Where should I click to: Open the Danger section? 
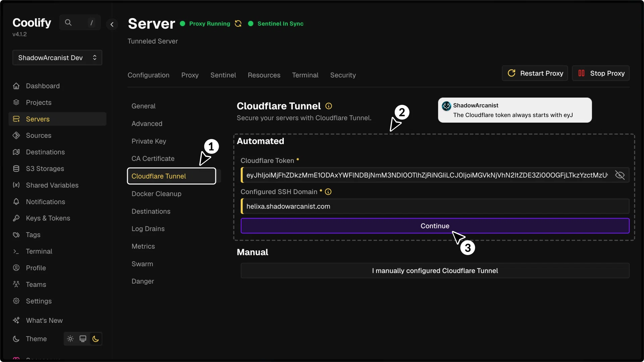(x=143, y=281)
